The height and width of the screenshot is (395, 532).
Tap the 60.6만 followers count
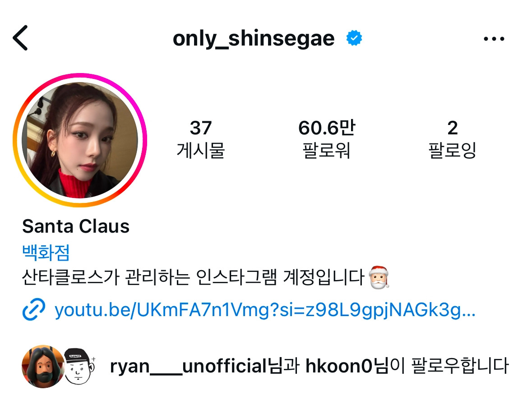point(326,128)
